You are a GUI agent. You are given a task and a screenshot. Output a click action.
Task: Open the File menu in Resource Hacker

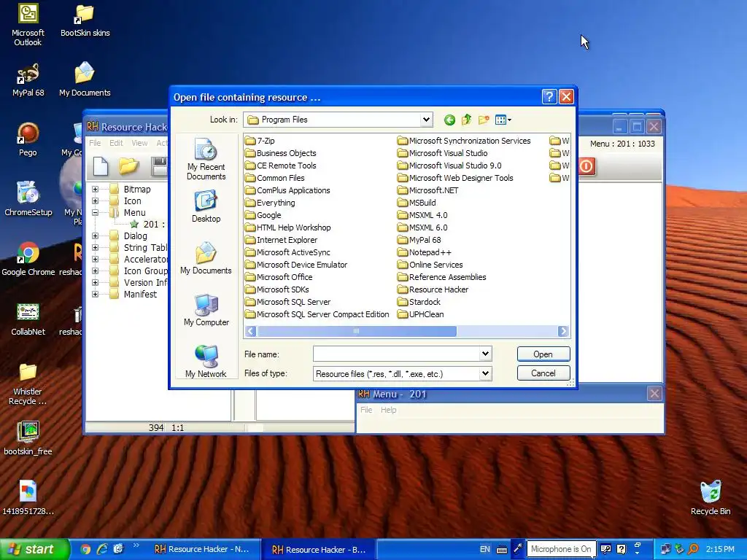pos(95,143)
